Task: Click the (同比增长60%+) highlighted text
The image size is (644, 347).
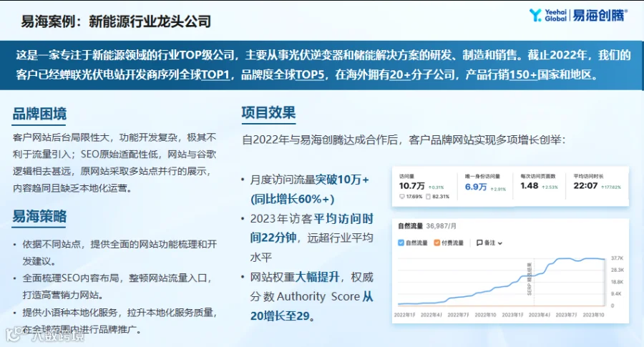Action: coord(293,199)
